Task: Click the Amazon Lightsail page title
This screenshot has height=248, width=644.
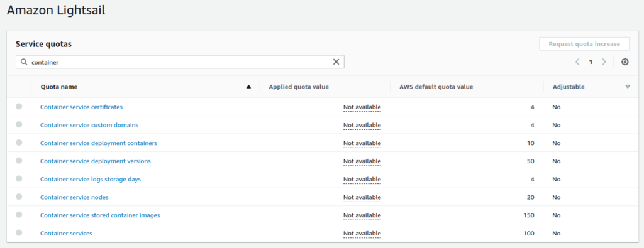Action: pos(56,10)
